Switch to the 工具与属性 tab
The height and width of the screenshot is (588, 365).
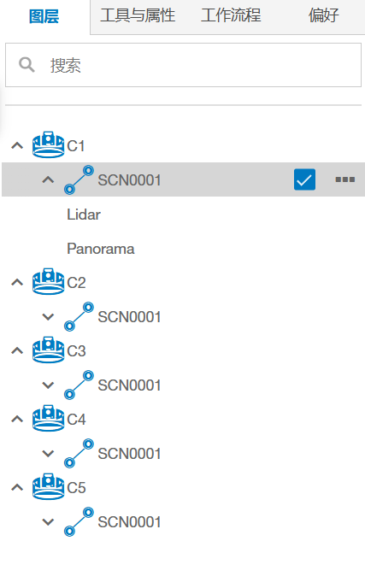click(x=138, y=15)
